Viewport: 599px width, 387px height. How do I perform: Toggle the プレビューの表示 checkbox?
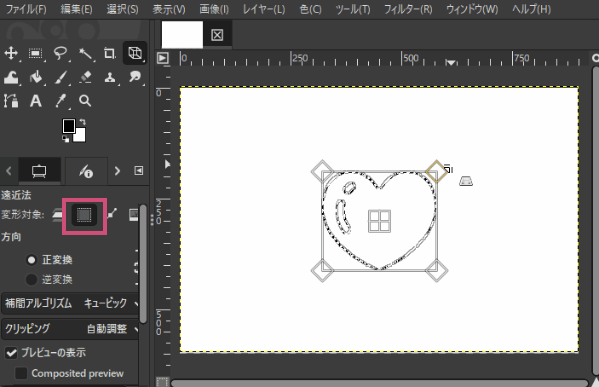(11, 353)
